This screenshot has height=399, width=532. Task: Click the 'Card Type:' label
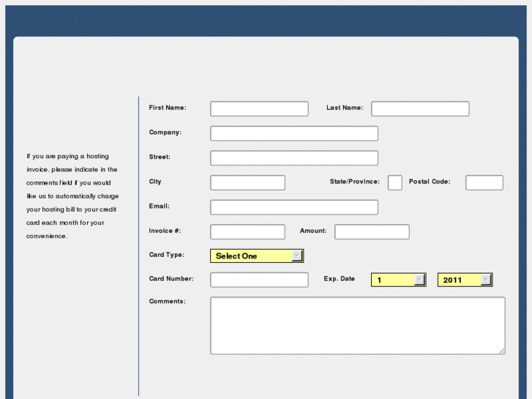pos(167,255)
